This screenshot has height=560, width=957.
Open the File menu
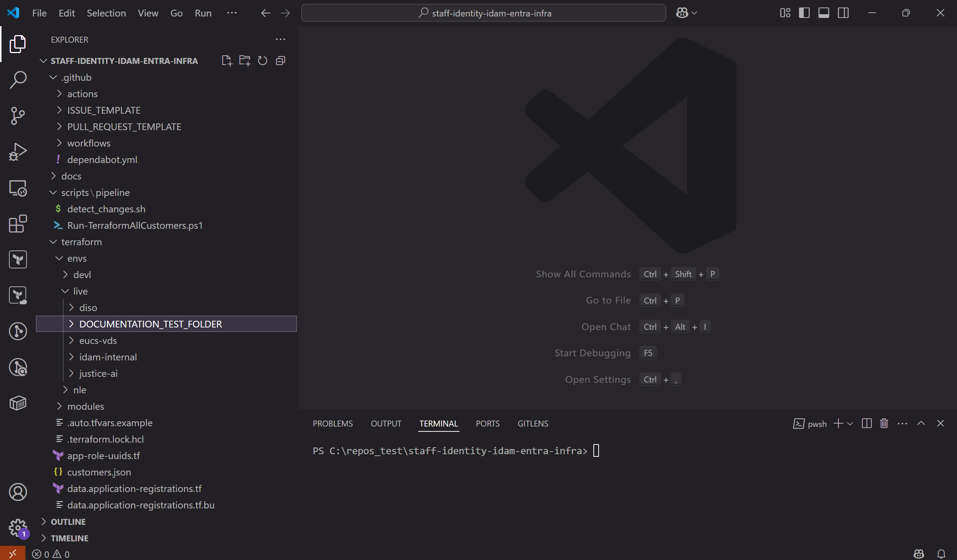click(39, 13)
